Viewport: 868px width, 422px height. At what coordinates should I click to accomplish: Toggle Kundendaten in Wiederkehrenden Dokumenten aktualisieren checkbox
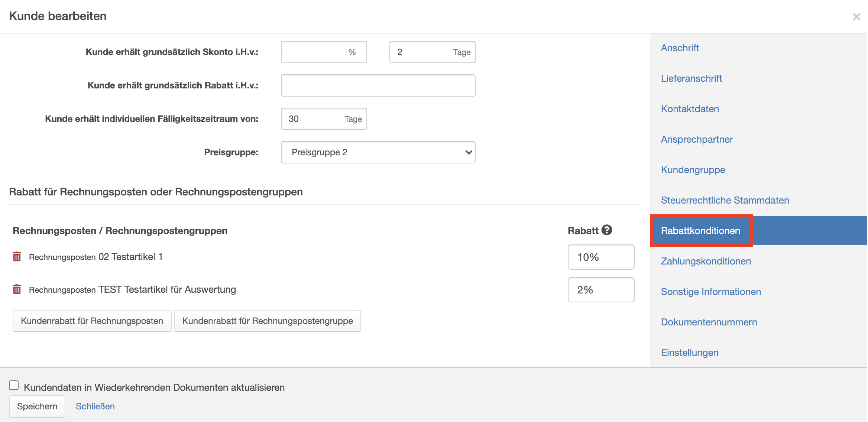[14, 386]
